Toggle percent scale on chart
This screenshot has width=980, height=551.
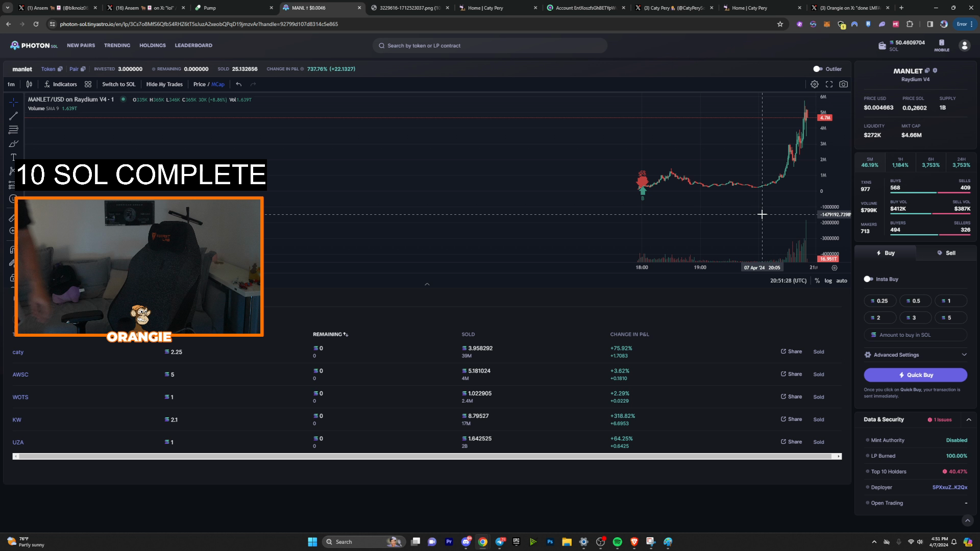817,281
